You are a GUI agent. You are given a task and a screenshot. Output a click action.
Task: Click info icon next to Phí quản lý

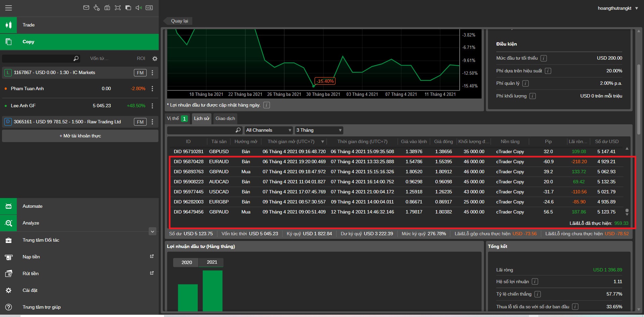(x=526, y=83)
